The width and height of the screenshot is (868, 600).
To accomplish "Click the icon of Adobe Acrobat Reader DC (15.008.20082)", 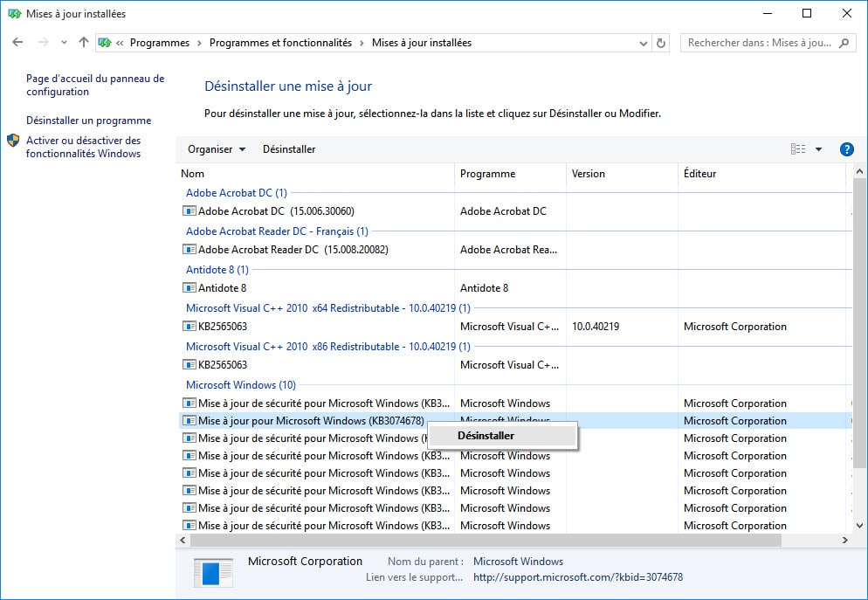I will tap(189, 249).
